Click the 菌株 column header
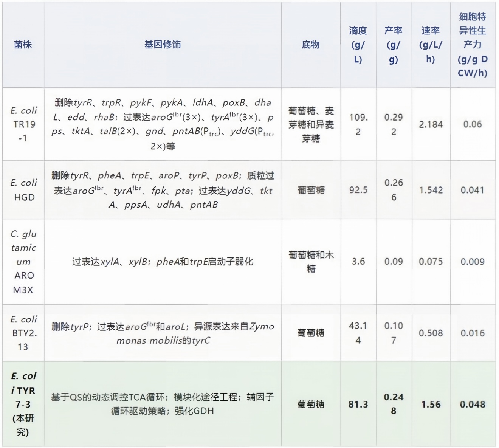 pyautogui.click(x=23, y=45)
